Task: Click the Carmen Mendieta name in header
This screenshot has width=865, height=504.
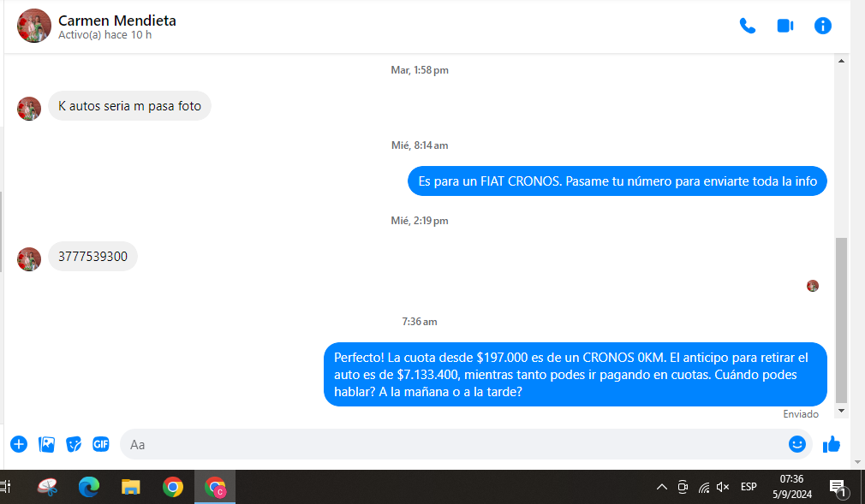Action: click(117, 21)
